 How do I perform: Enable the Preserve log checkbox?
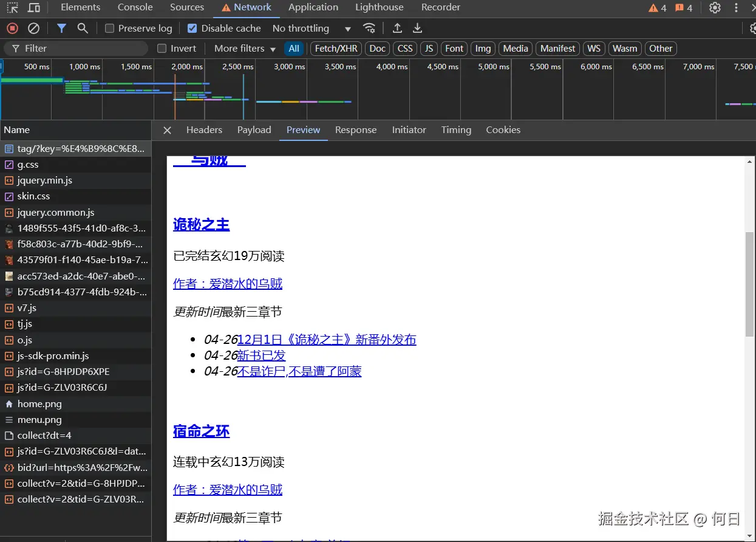110,29
